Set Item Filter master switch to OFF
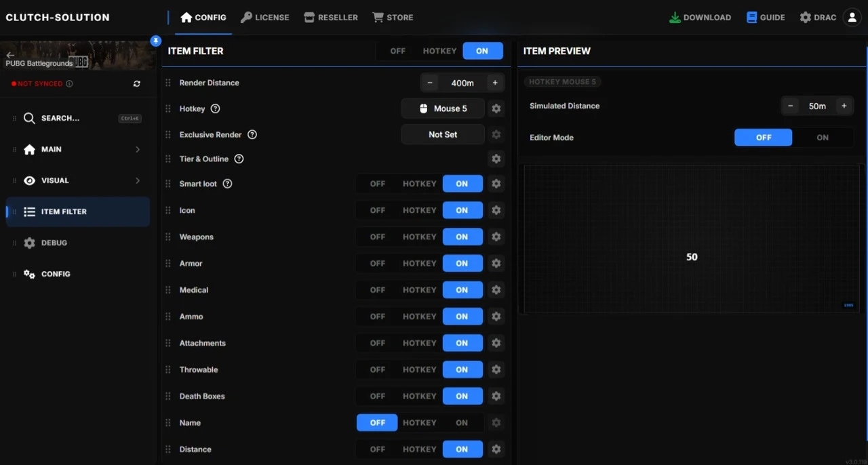Screen dimensions: 868x465 click(x=398, y=51)
